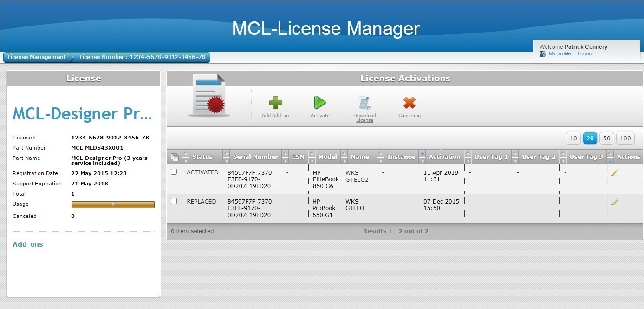Click the Status column header
The width and height of the screenshot is (644, 309).
pos(202,157)
